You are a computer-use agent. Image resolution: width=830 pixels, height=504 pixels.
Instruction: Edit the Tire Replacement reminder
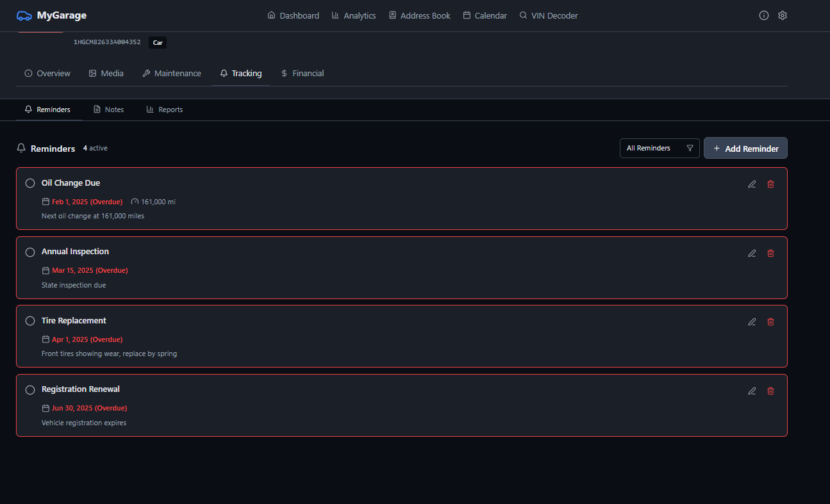[x=752, y=322]
